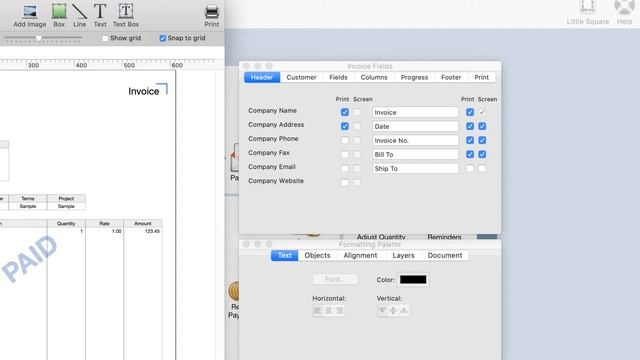
Task: Uncheck Print for Company Address
Action: click(345, 126)
